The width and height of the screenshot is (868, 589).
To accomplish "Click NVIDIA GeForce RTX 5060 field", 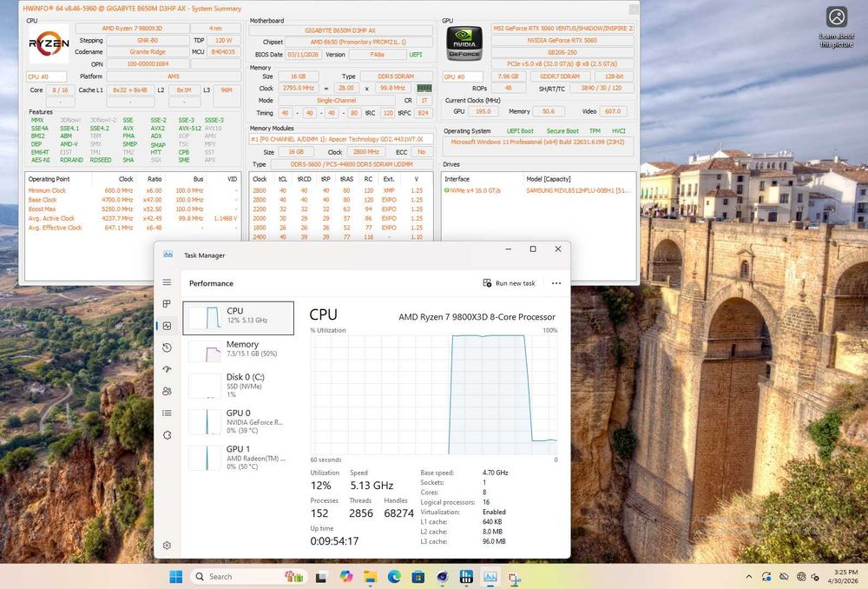I will coord(562,41).
